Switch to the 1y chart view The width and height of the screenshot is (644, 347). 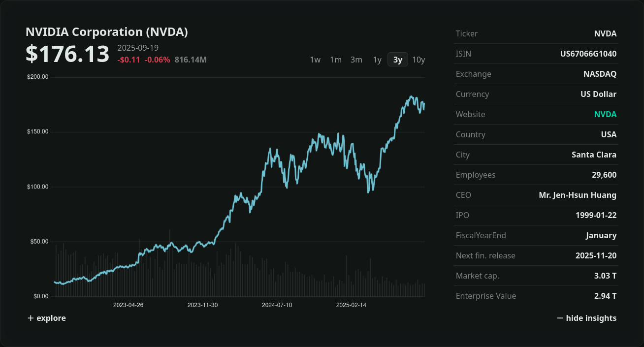coord(377,60)
